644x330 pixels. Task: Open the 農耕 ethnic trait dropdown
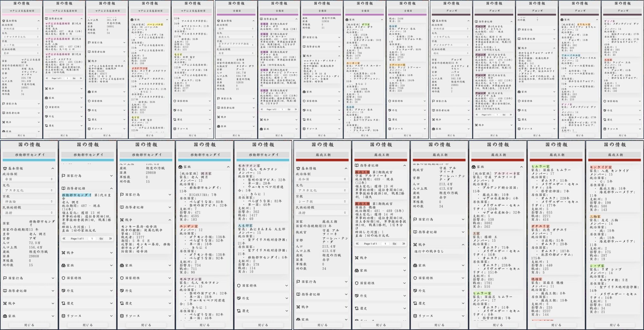21,53
